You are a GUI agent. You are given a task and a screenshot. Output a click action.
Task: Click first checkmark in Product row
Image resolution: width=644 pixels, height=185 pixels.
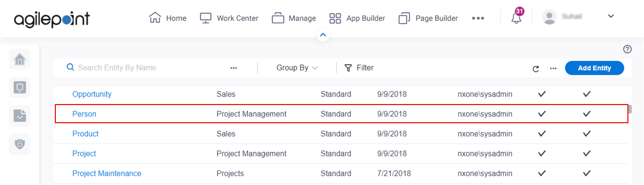coord(542,134)
